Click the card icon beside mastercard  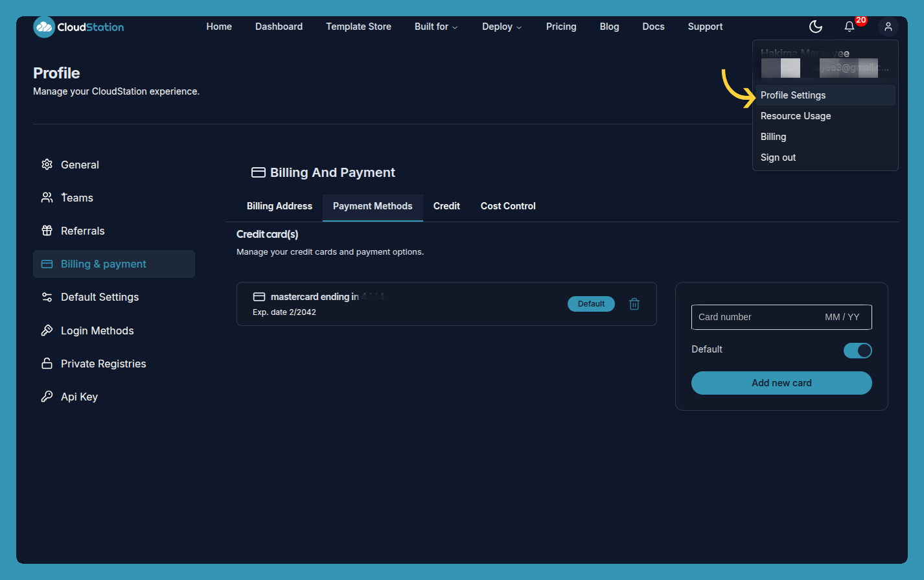point(259,297)
